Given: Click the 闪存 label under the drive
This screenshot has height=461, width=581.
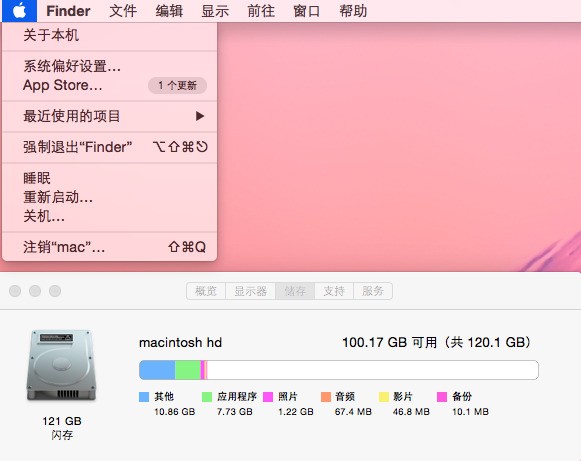Looking at the screenshot, I should pyautogui.click(x=62, y=435).
